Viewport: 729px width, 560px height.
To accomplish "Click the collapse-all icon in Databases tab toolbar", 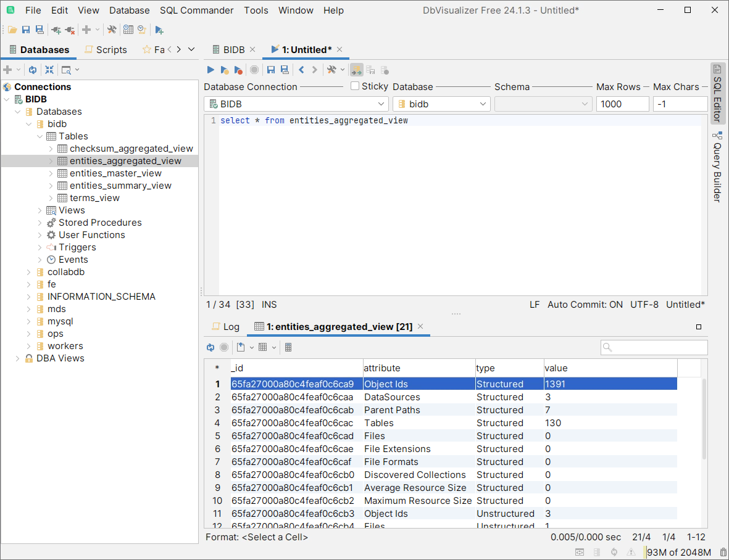I will 49,70.
